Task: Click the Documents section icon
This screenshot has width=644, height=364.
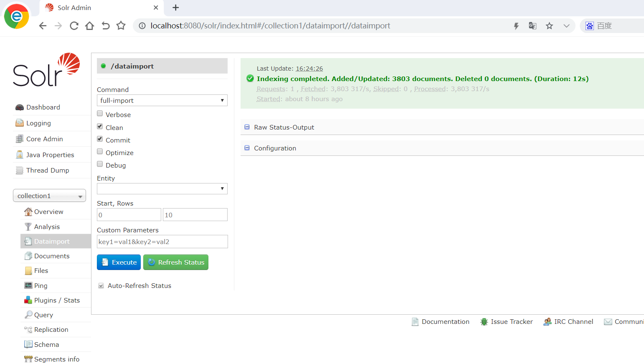Action: click(28, 256)
